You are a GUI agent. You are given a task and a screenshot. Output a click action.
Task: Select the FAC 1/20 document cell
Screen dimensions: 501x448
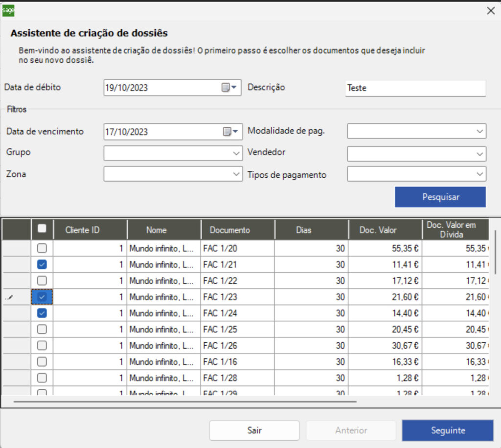[238, 248]
